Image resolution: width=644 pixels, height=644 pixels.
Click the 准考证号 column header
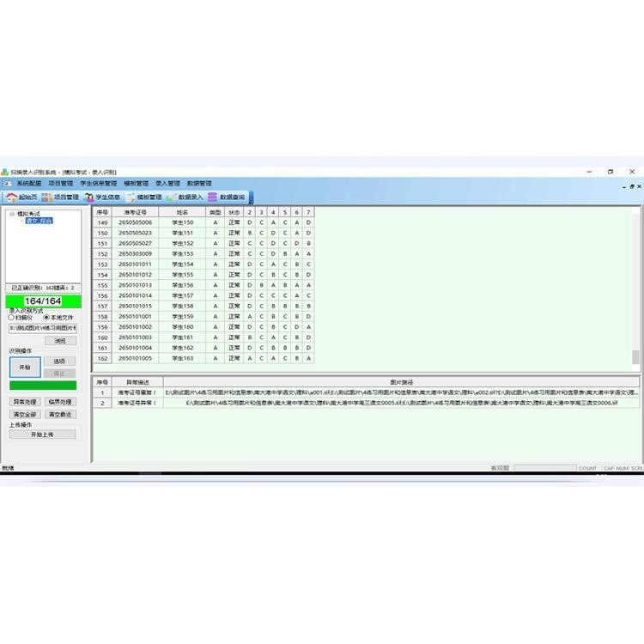(x=135, y=212)
